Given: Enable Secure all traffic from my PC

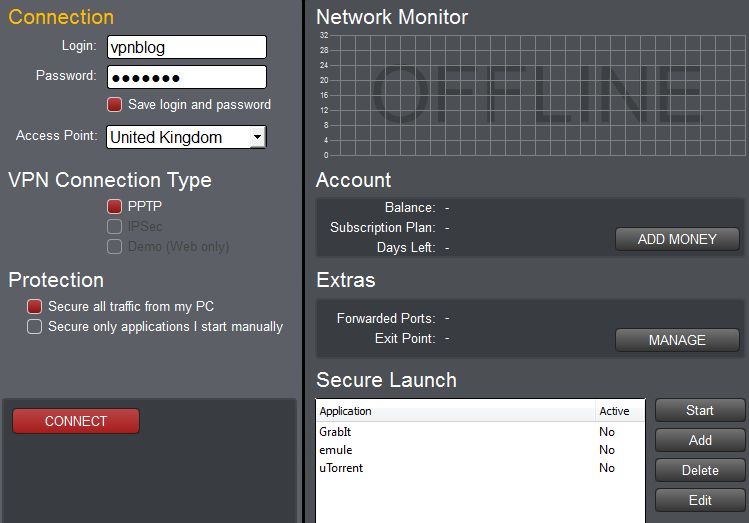Looking at the screenshot, I should (x=34, y=306).
